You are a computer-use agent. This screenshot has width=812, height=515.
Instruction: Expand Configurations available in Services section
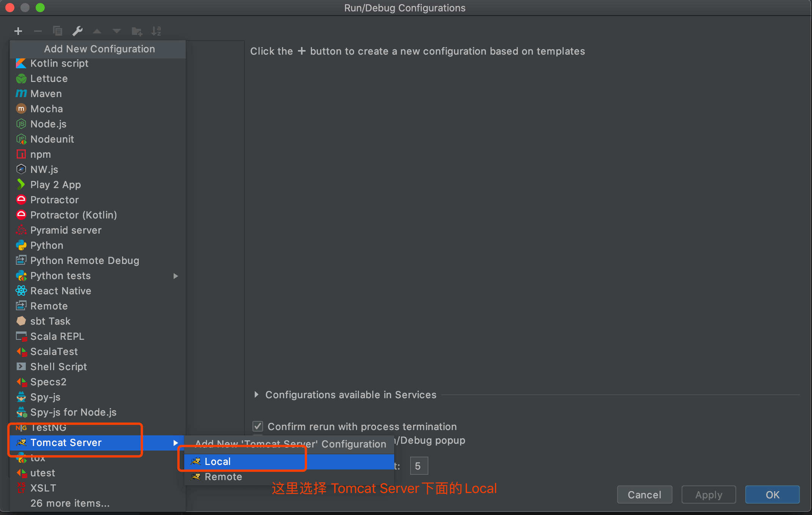tap(257, 395)
